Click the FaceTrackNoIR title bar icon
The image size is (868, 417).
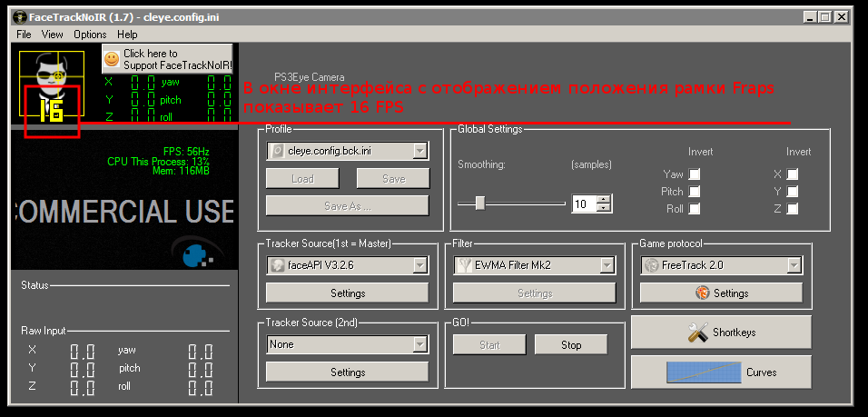pyautogui.click(x=20, y=17)
